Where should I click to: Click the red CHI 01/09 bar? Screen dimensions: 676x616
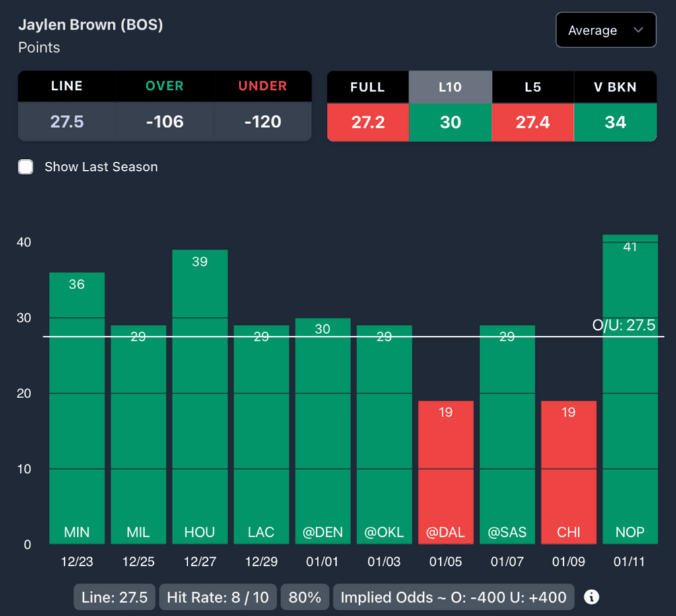point(568,473)
